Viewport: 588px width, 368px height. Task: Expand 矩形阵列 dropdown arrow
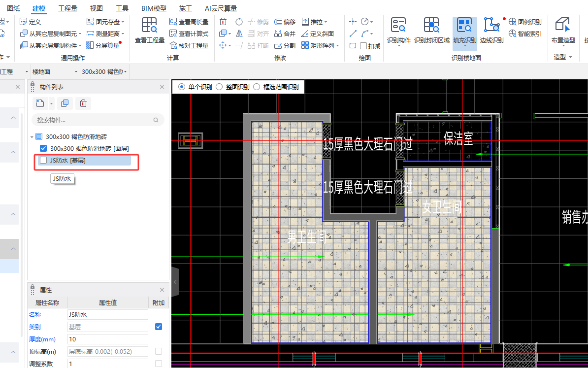pos(337,46)
